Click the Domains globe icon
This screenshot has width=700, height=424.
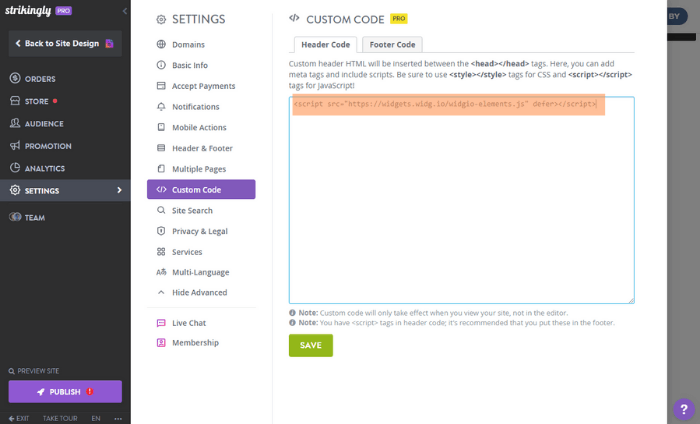pos(161,44)
